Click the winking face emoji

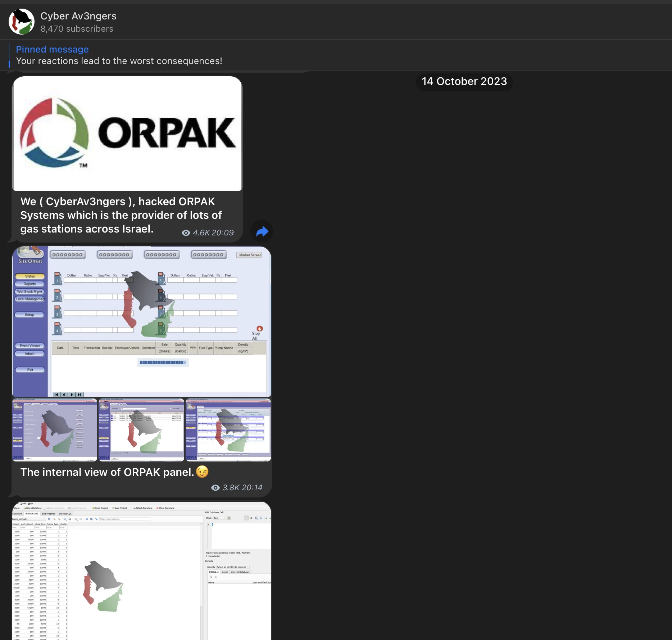(x=202, y=472)
